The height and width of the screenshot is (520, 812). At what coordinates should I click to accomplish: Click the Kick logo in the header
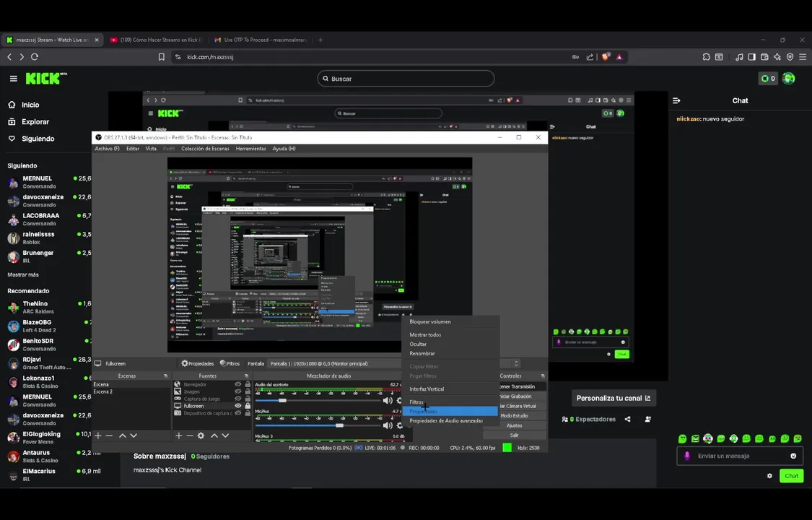(46, 78)
